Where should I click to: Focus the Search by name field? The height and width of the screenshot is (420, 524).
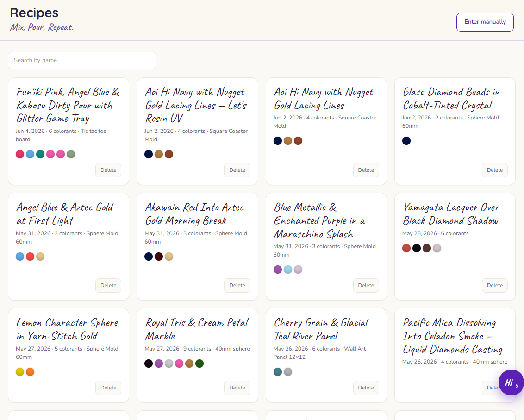click(82, 61)
